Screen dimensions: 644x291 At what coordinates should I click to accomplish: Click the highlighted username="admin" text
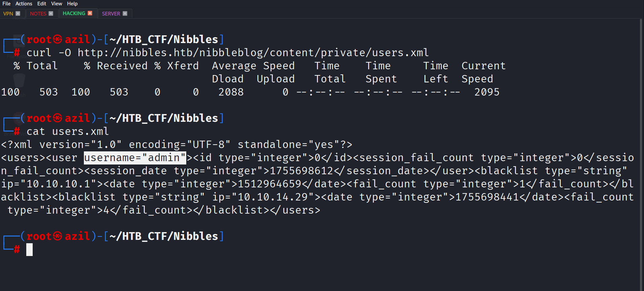coord(135,158)
